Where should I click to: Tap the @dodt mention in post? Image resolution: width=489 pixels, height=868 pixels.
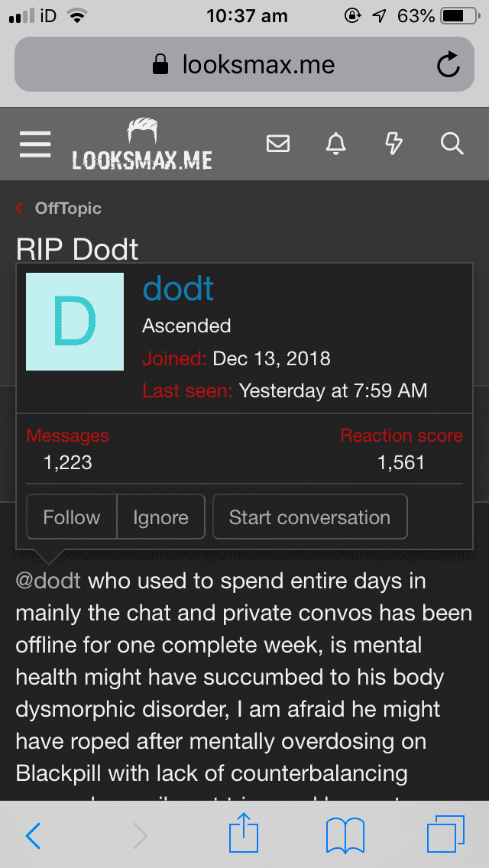(48, 581)
